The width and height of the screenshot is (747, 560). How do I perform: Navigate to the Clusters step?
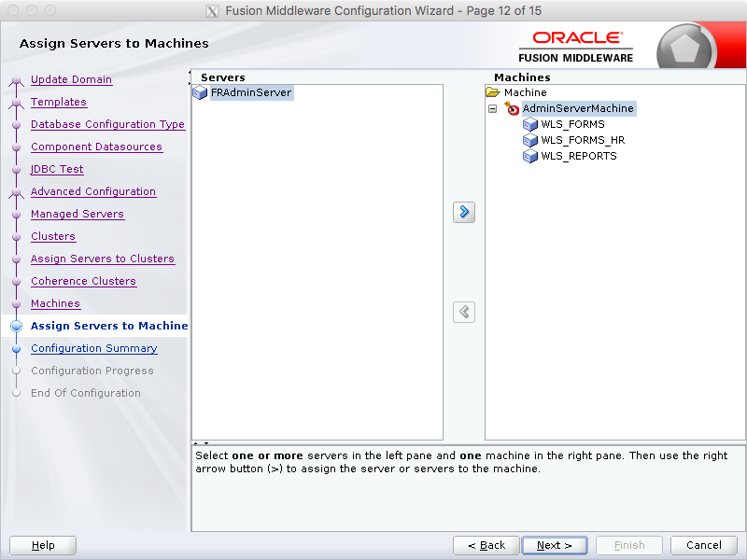(53, 236)
